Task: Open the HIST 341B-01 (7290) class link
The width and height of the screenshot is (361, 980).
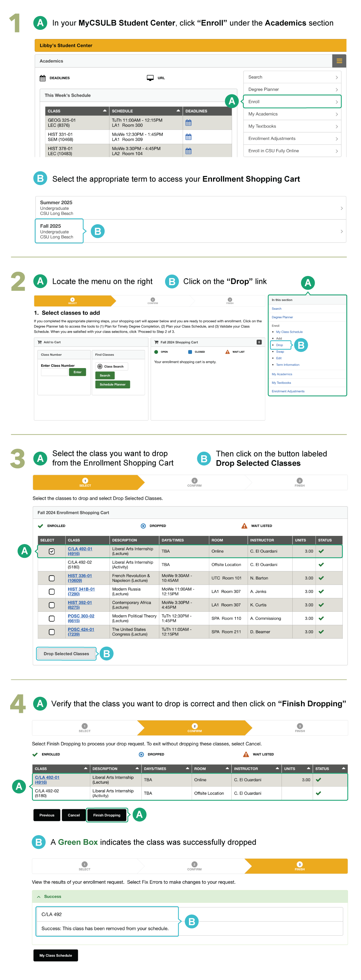Action: [81, 591]
